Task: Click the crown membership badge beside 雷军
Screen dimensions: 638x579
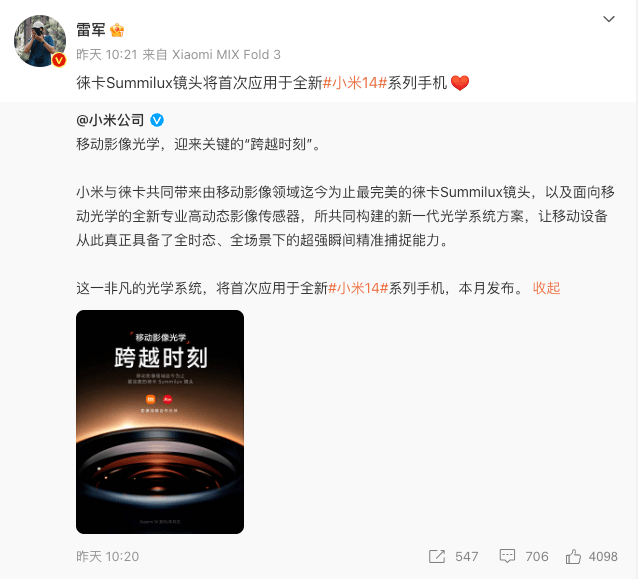Action: click(x=117, y=30)
